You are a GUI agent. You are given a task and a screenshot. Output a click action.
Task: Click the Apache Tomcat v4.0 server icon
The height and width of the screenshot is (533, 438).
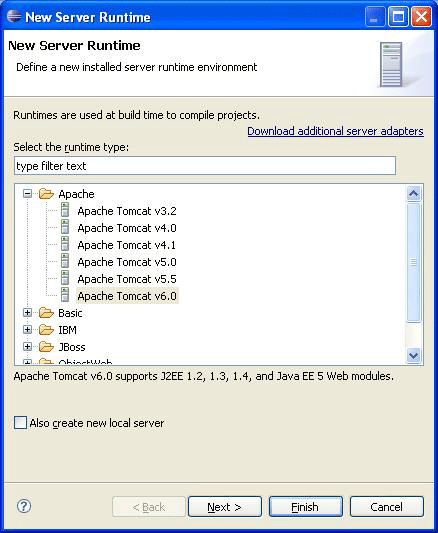(65, 227)
